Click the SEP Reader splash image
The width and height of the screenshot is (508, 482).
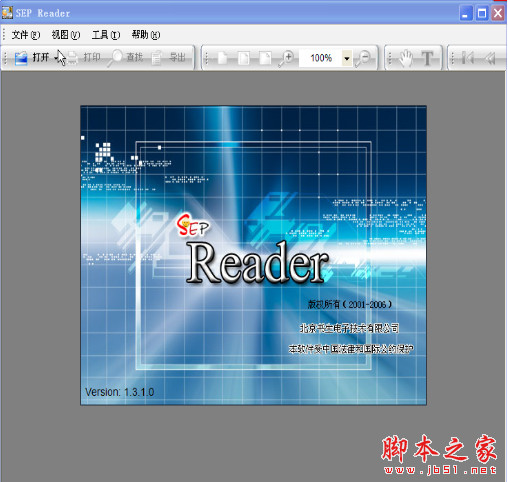coord(253,255)
